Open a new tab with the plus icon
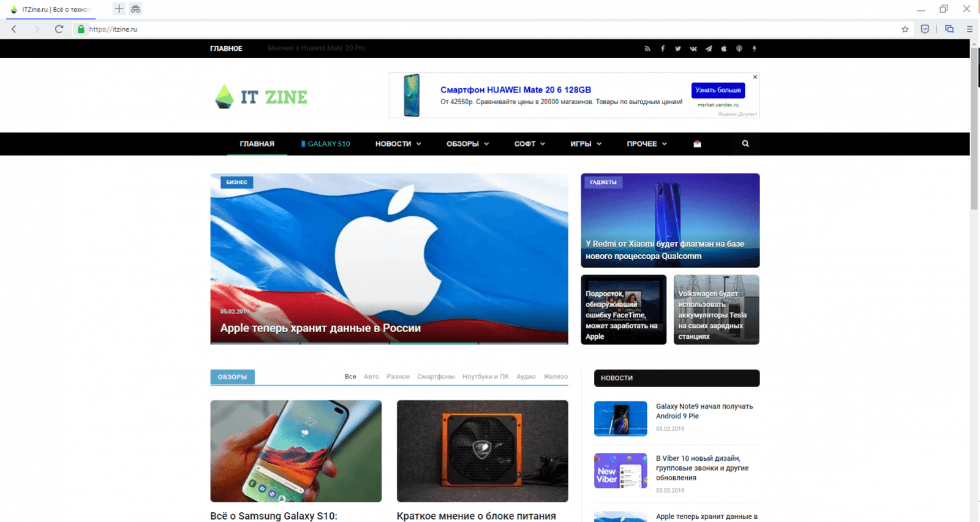The height and width of the screenshot is (522, 980). (x=119, y=9)
